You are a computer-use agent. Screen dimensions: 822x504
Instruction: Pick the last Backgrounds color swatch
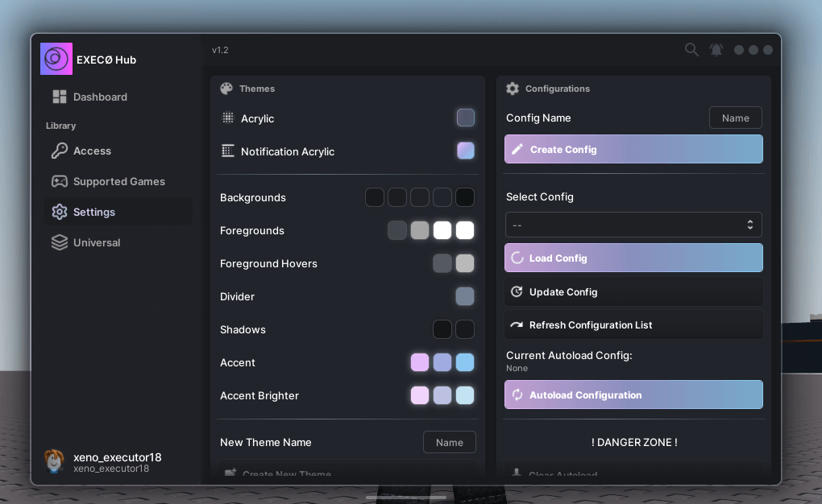[x=465, y=197]
